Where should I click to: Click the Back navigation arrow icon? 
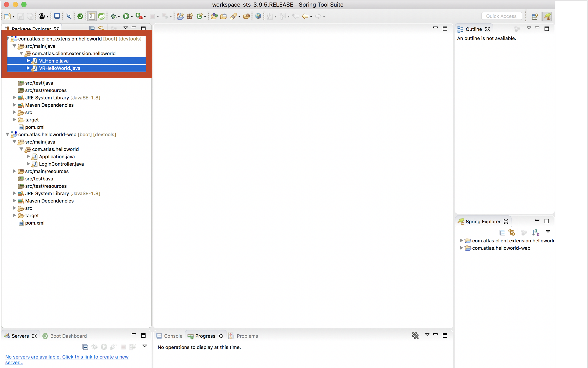point(305,16)
